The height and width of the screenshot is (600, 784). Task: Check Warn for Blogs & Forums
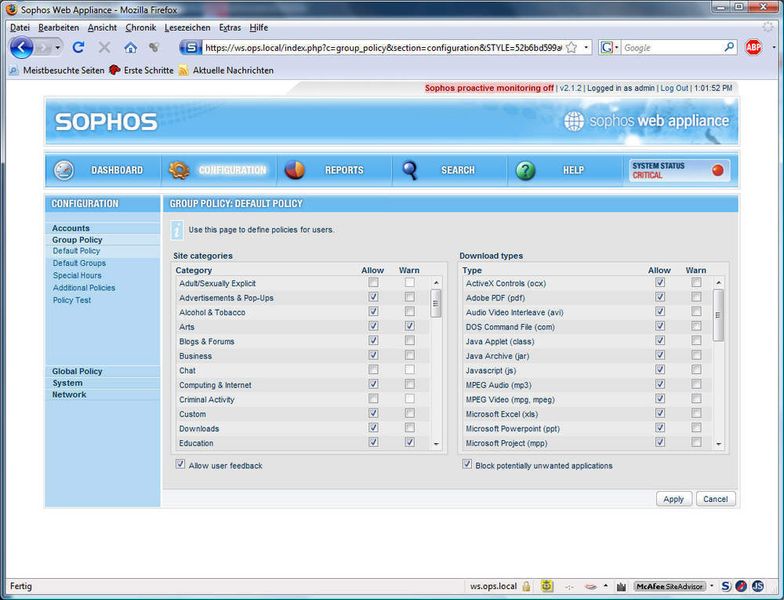[x=410, y=340]
